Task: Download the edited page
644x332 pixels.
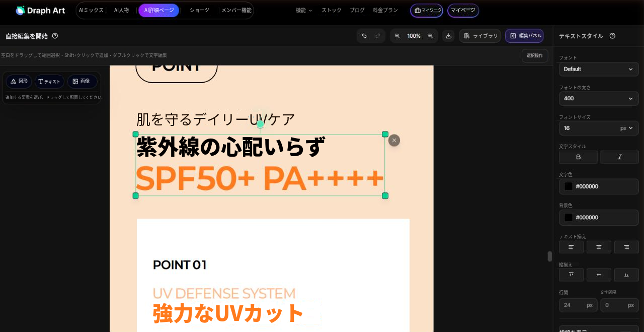Action: tap(448, 36)
